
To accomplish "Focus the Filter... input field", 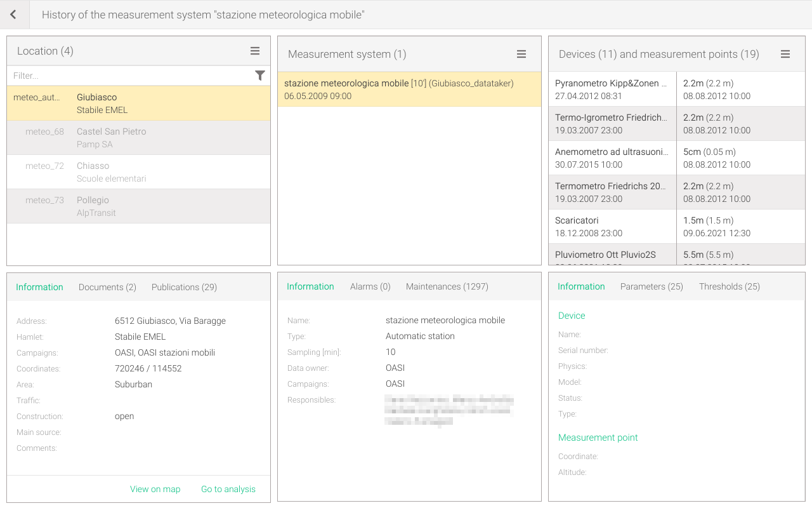I will 130,76.
